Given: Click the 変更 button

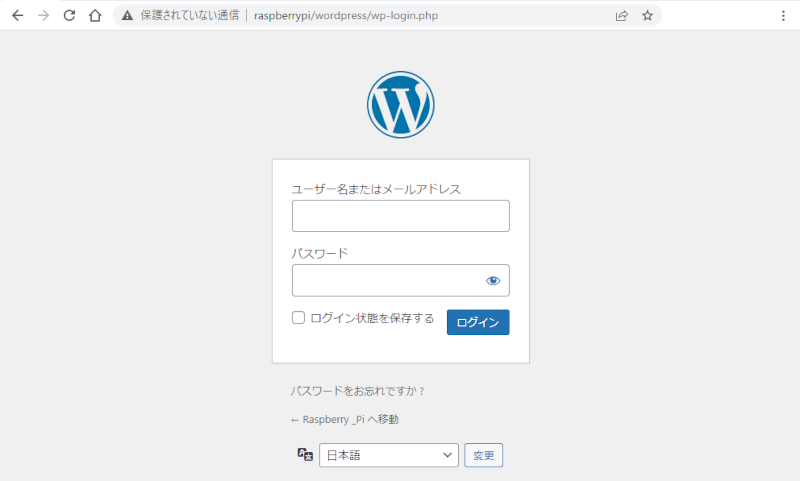Looking at the screenshot, I should [484, 455].
